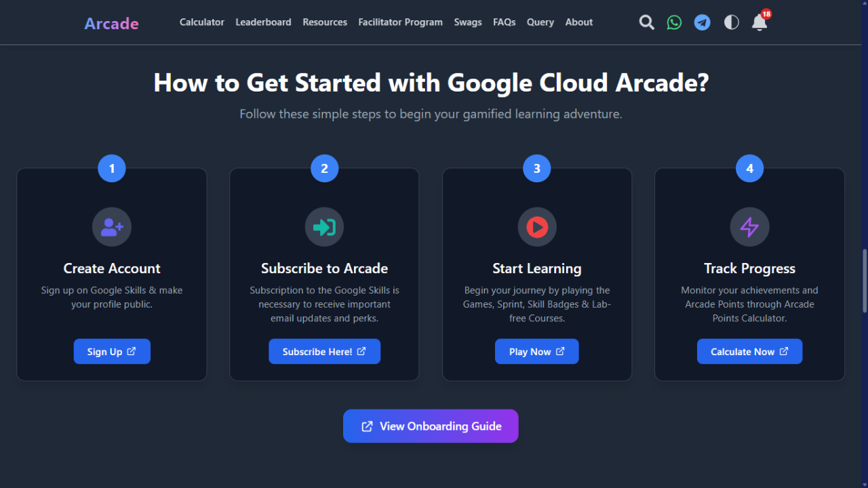
Task: Click the Follow these simple steps subtitle
Action: (x=431, y=114)
